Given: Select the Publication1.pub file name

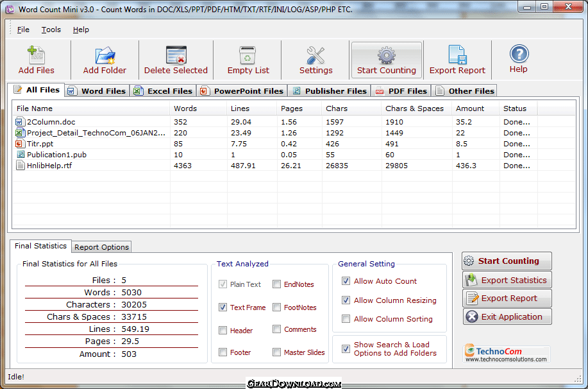Looking at the screenshot, I should 56,155.
